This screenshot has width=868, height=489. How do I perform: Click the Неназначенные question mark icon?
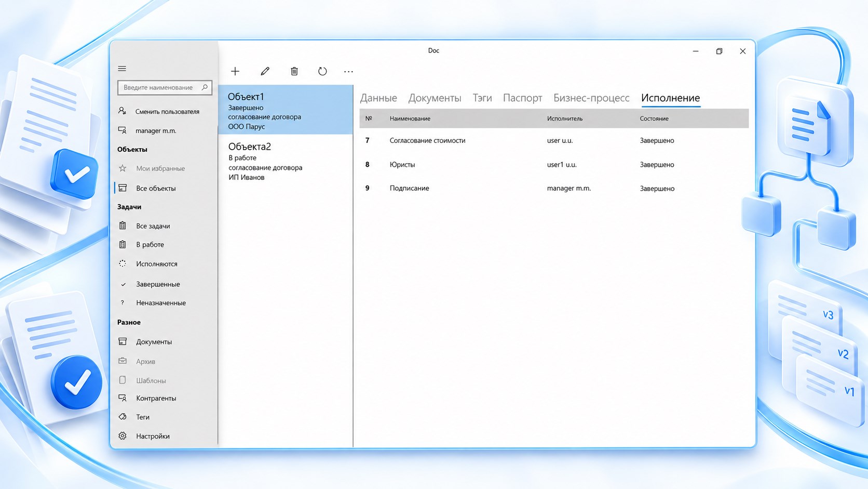click(123, 303)
